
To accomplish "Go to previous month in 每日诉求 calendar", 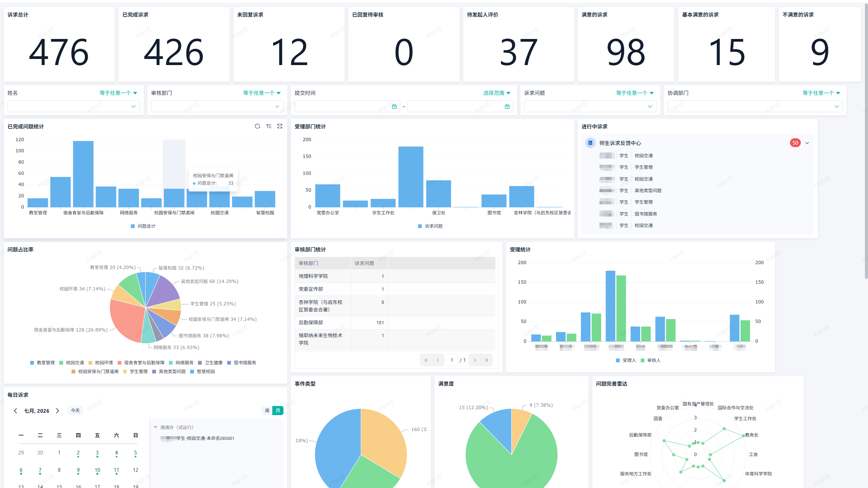I will (x=16, y=410).
